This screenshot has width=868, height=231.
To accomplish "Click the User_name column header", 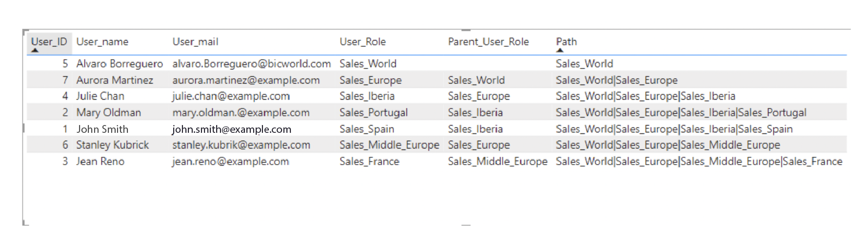I will 102,42.
